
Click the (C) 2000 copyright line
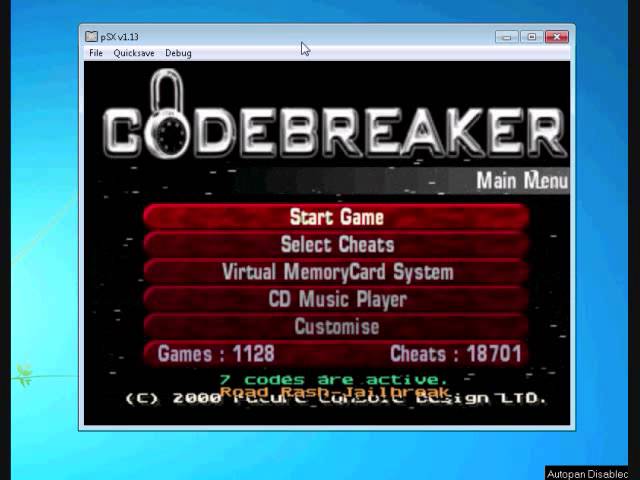[336, 398]
